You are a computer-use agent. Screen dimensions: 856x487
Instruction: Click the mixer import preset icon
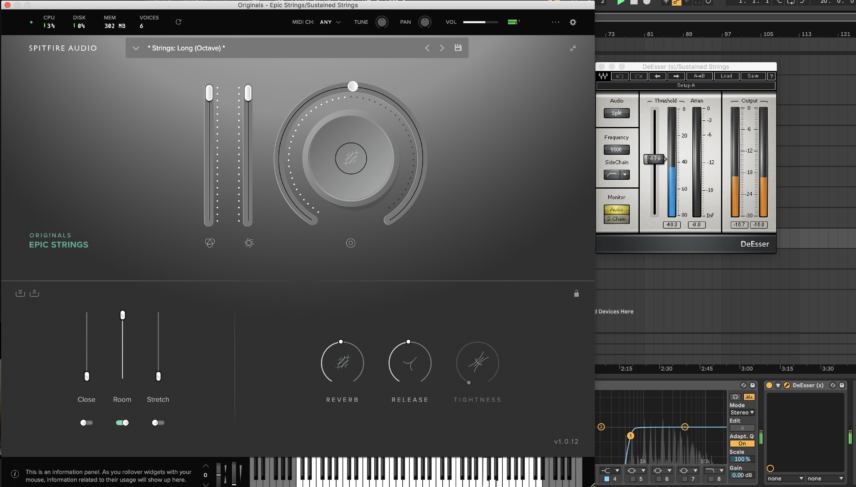click(x=20, y=293)
